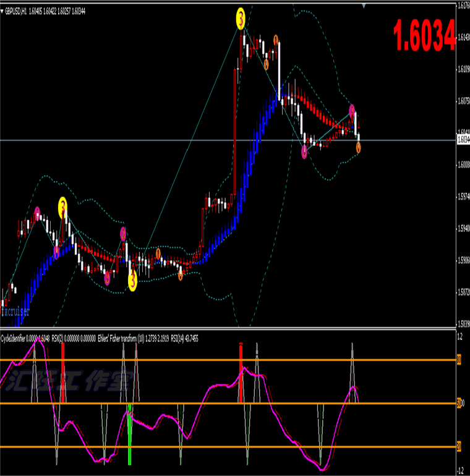Click the triangle icon before the GBPUSD,H1 title
Viewport: 470px width, 476px height.
pos(2,12)
